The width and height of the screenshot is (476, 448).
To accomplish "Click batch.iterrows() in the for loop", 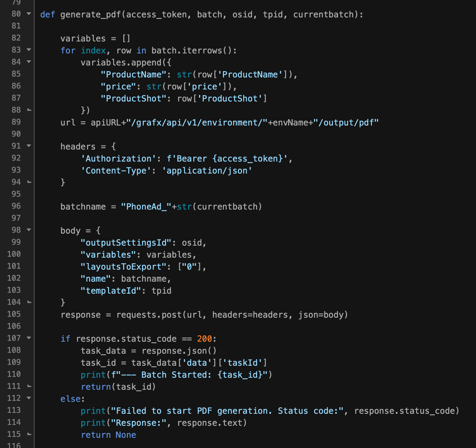I will coord(191,50).
